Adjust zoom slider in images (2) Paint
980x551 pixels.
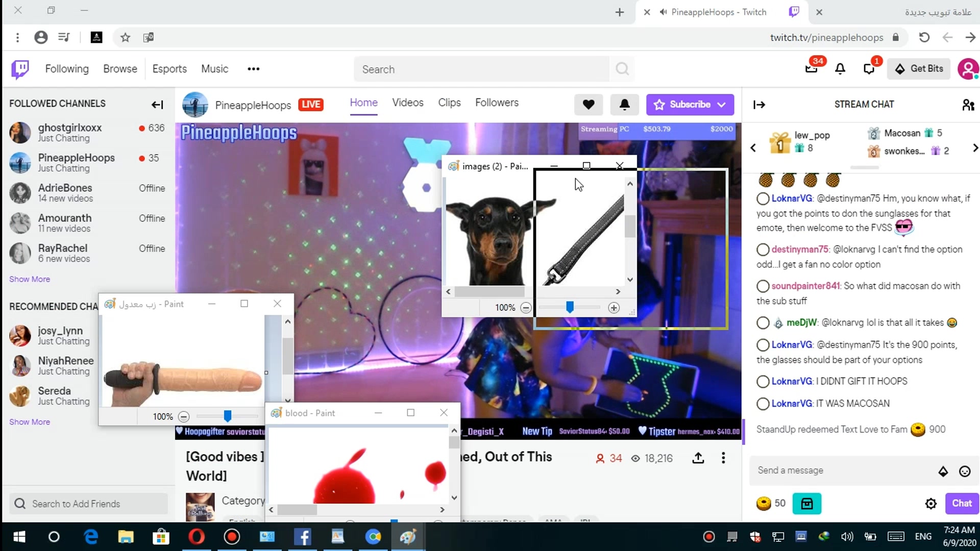tap(570, 307)
